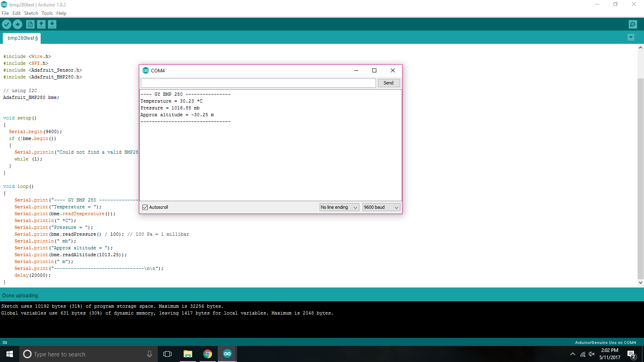
Task: Maximize the COM4 serial monitor window
Action: pos(374,70)
